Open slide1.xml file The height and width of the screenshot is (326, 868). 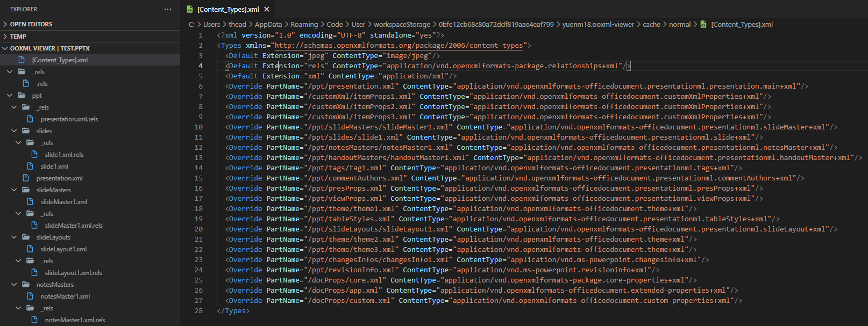(x=54, y=166)
